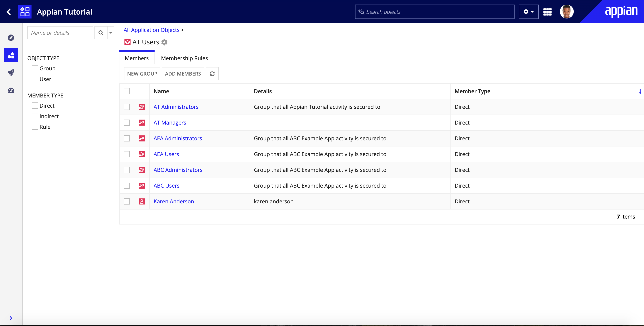This screenshot has width=644, height=326.
Task: Click the All Application Objects breadcrumb link
Action: 151,30
